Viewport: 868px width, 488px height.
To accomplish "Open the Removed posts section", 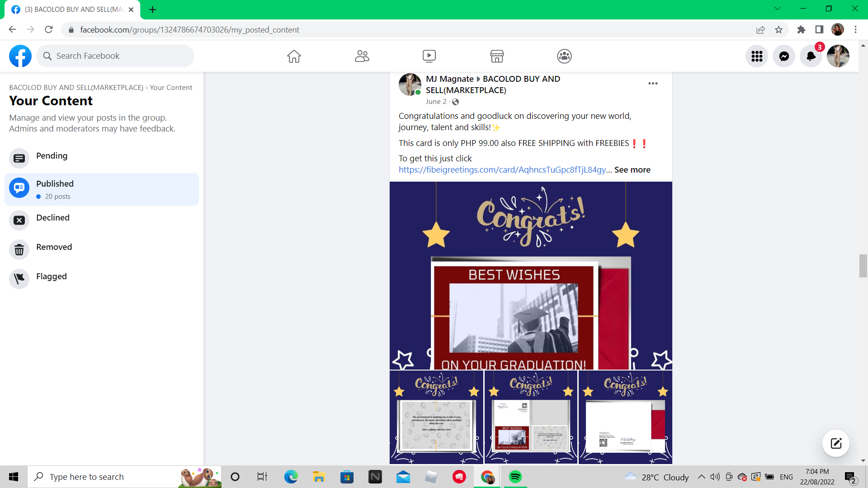I will (54, 247).
